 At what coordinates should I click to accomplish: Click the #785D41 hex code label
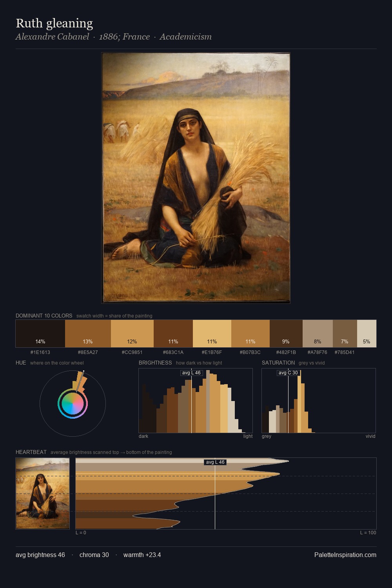(x=345, y=352)
